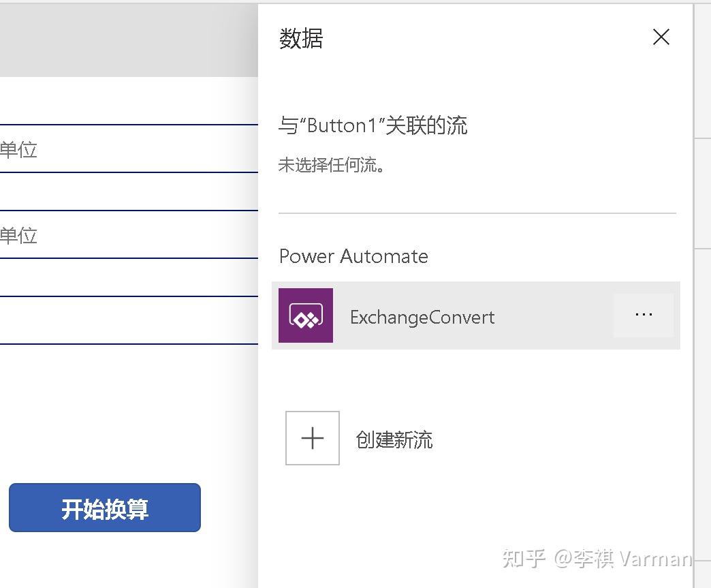This screenshot has height=588, width=711.
Task: Click the 数据 panel title
Action: [x=300, y=40]
